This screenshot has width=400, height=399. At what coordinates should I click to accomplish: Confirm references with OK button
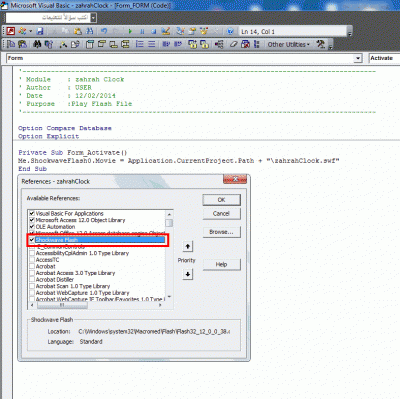(x=221, y=200)
